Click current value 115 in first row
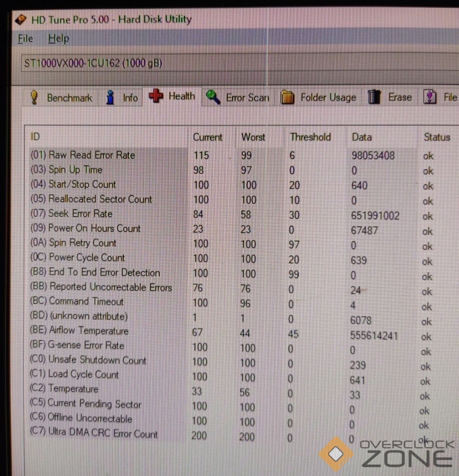 pos(201,155)
